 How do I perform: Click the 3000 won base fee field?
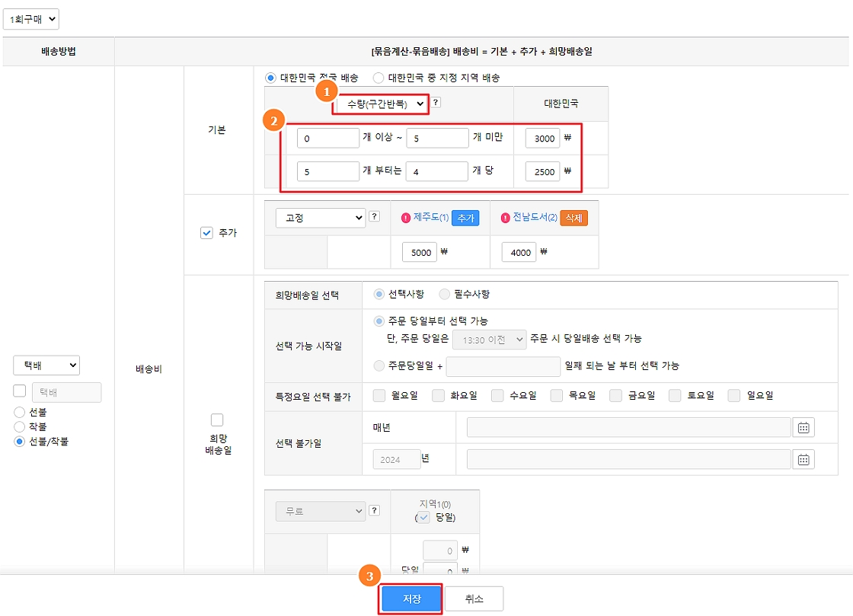click(542, 138)
